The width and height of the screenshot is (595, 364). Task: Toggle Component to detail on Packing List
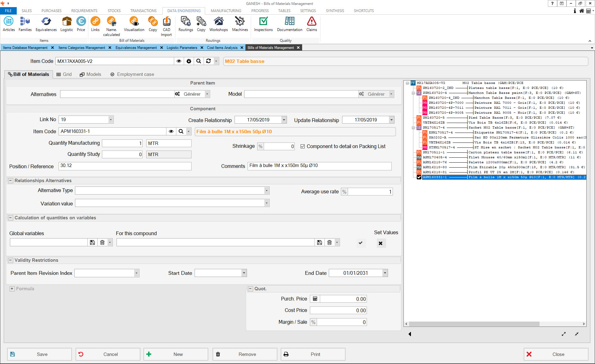tap(303, 147)
